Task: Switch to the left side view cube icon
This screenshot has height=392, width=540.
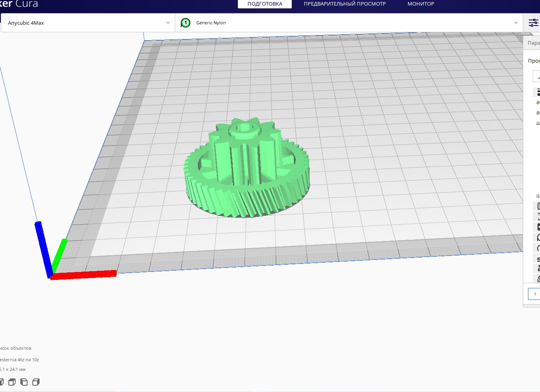Action: [24, 382]
